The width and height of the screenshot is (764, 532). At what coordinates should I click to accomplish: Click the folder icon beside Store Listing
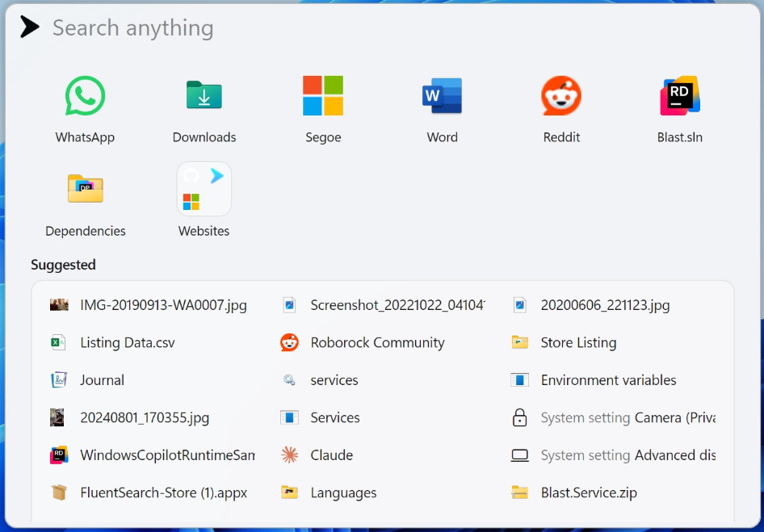point(520,342)
